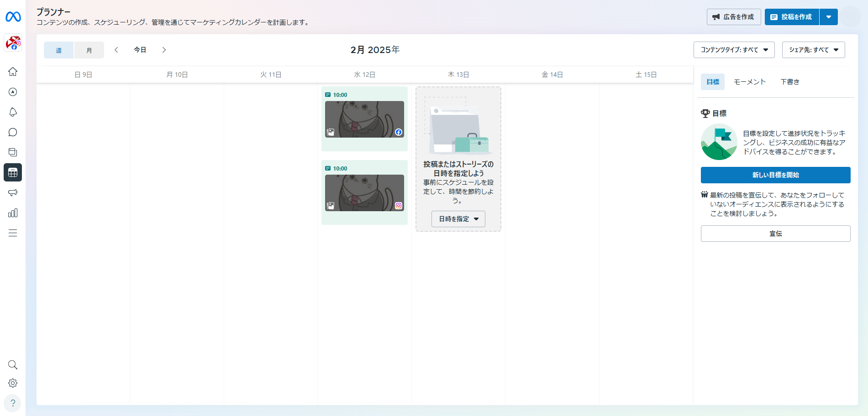Open the Insights bar chart icon
The image size is (868, 416).
point(13,213)
